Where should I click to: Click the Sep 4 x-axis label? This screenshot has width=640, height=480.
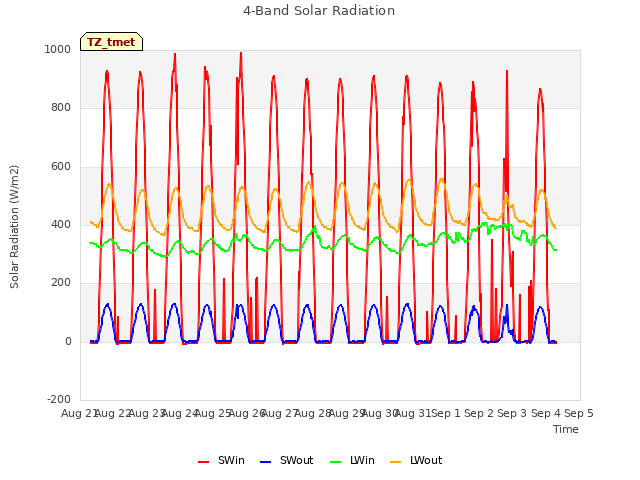[x=546, y=413]
